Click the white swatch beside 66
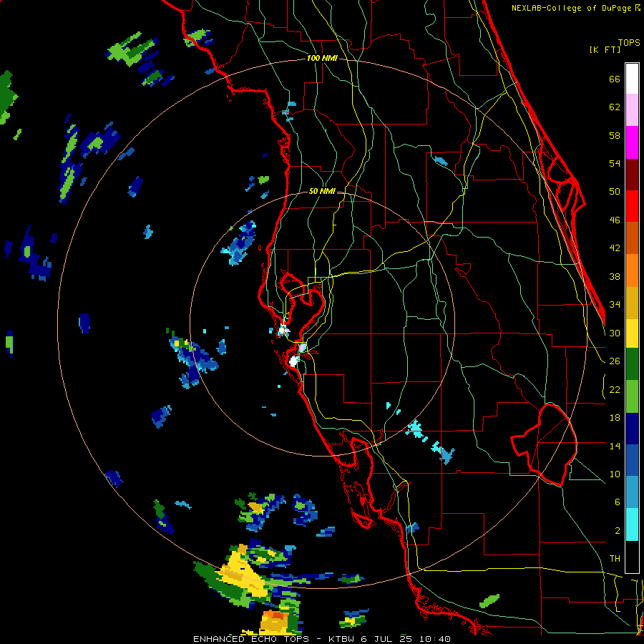Screen dimensions: 644x644 632,79
